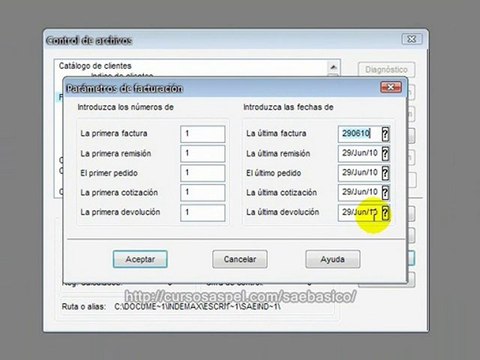
Task: Click the Parámetros de facturación title bar
Action: [x=220, y=88]
